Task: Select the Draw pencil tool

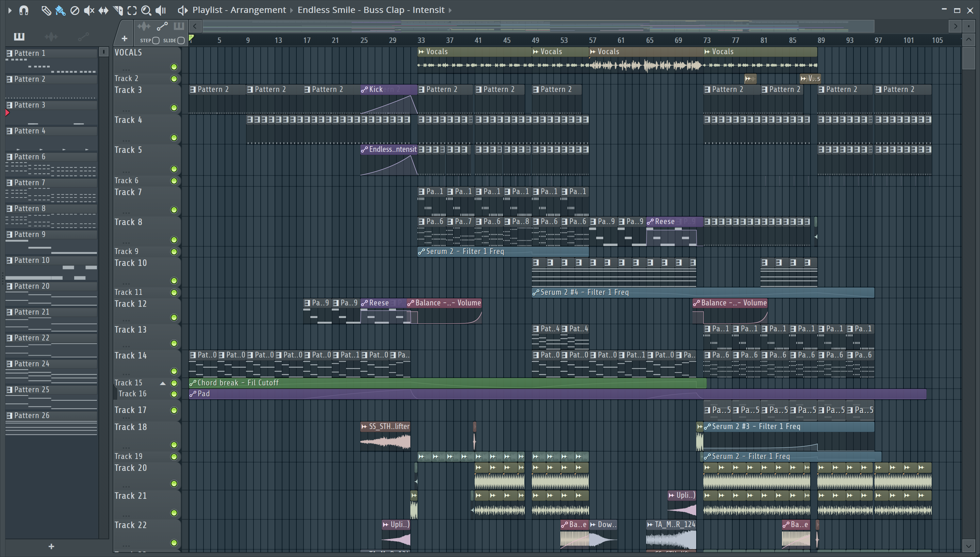Action: pos(46,10)
